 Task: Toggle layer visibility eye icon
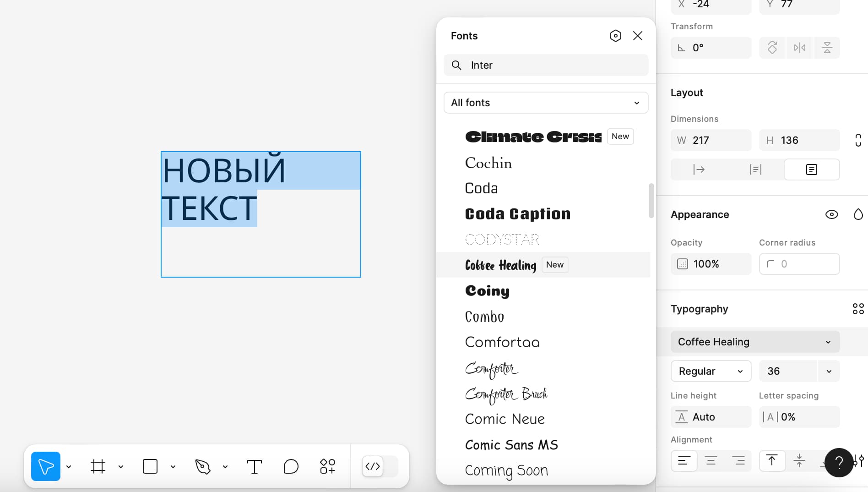pyautogui.click(x=832, y=214)
